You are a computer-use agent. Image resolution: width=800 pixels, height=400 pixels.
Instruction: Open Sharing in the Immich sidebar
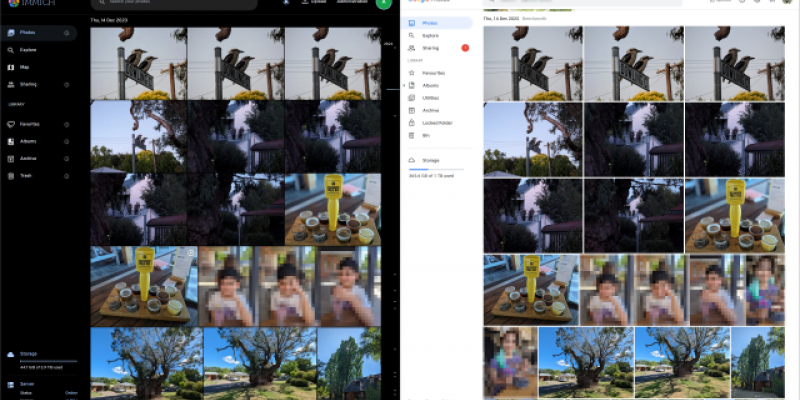tap(38, 84)
